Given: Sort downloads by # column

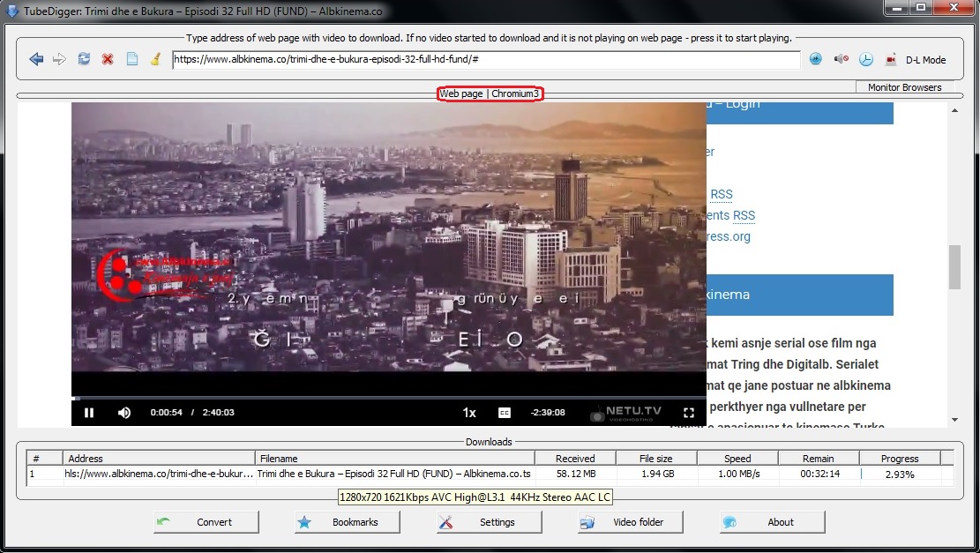Looking at the screenshot, I should point(44,459).
